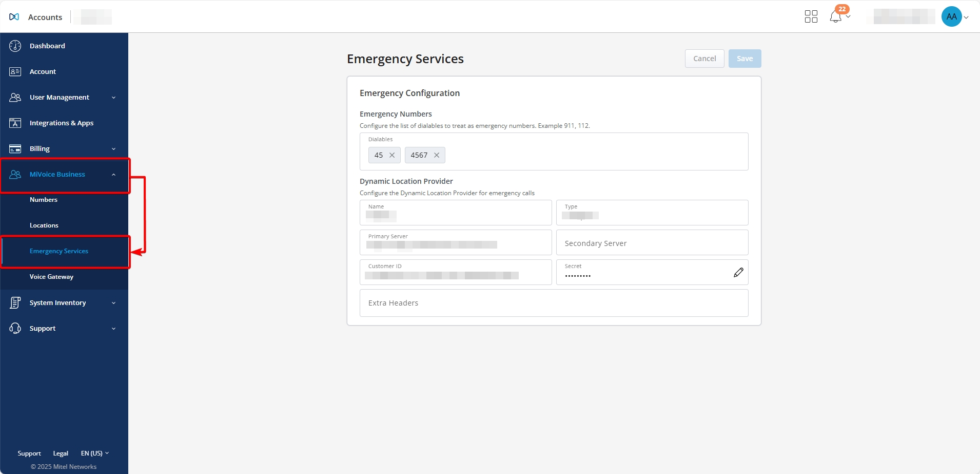The height and width of the screenshot is (474, 980).
Task: Open notifications bell icon
Action: 835,17
